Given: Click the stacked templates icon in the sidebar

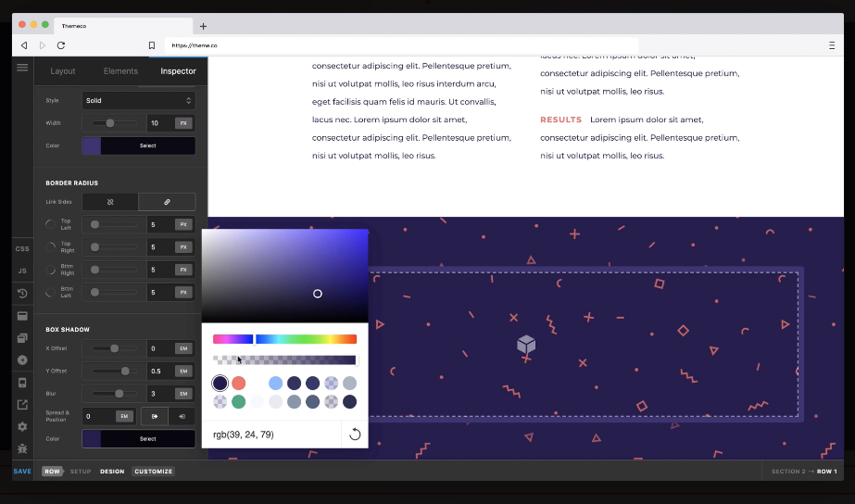Looking at the screenshot, I should tap(22, 338).
